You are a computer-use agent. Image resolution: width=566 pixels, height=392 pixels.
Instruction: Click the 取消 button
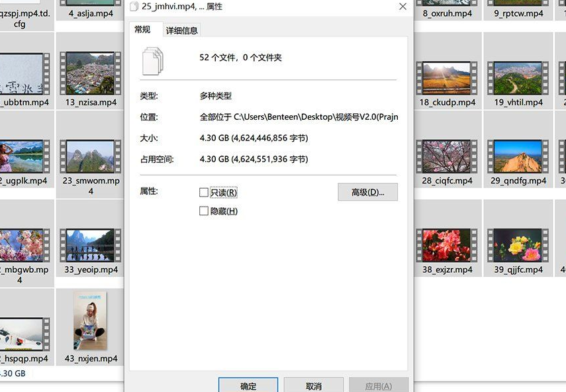pos(313,385)
